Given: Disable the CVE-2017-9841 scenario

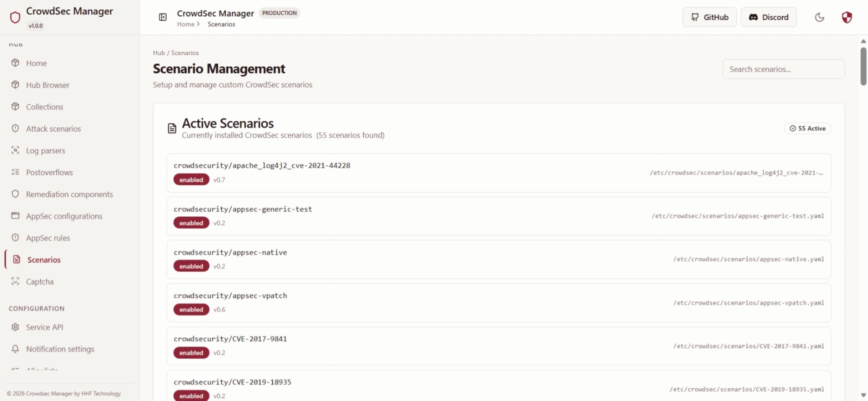Looking at the screenshot, I should tap(191, 352).
